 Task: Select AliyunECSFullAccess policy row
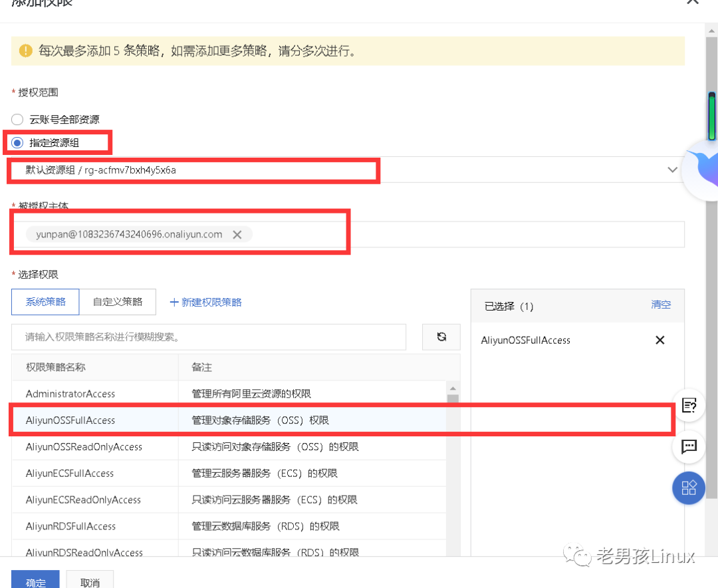pos(229,474)
